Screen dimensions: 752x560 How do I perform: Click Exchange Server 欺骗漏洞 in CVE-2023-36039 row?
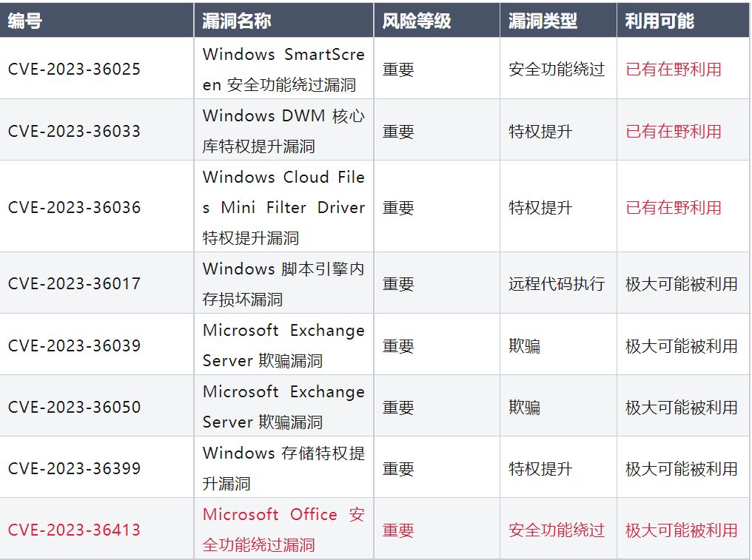(283, 345)
